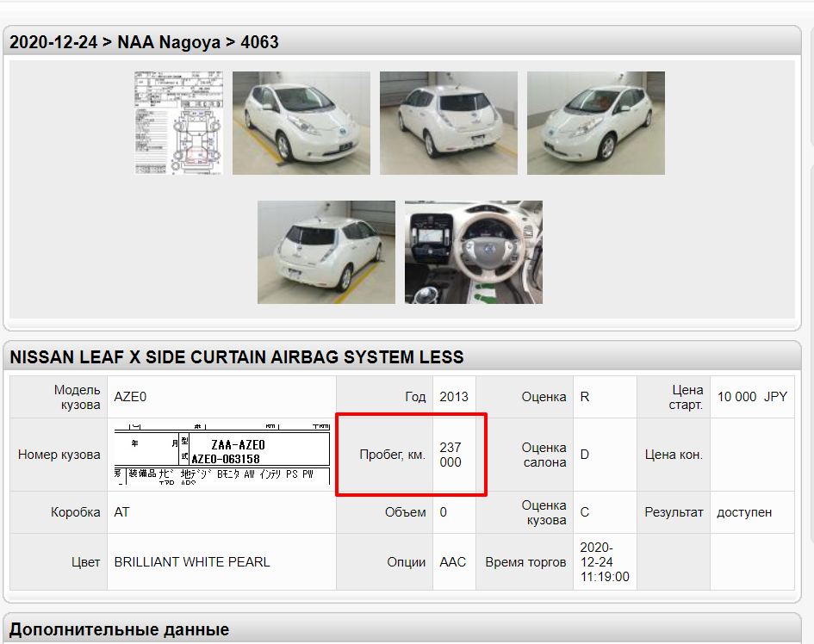Click the header '2020-12-24 > NAA Nagoya > 4063'
This screenshot has width=814, height=644.
(x=144, y=42)
